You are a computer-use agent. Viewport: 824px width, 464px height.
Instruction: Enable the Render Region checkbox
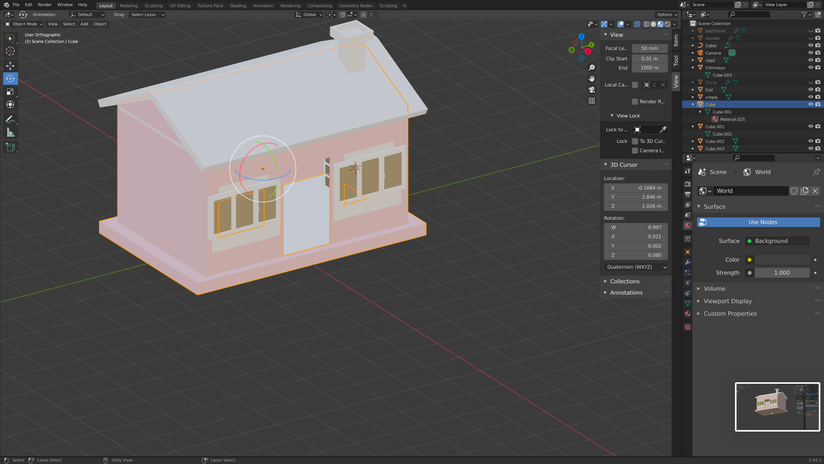pyautogui.click(x=635, y=101)
